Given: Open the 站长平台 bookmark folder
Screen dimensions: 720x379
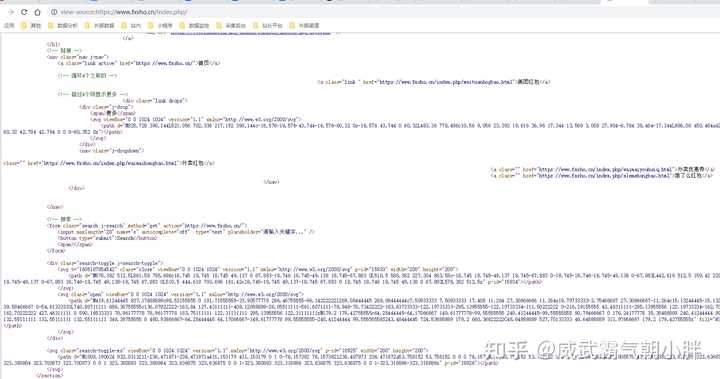Looking at the screenshot, I should pyautogui.click(x=267, y=26).
